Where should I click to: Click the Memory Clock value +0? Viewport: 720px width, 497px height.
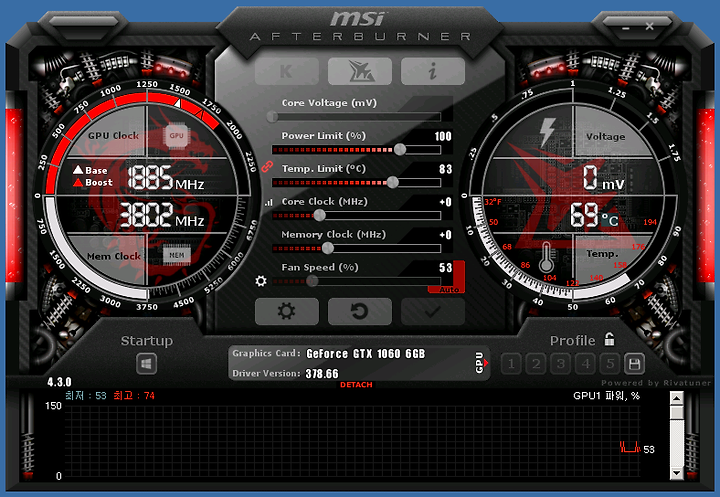[445, 235]
